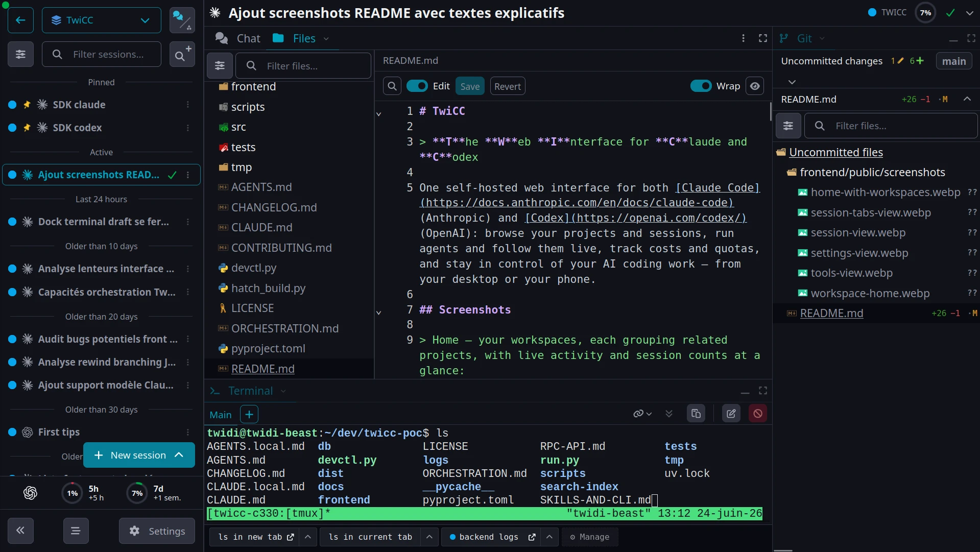
Task: Expand the New session options chevron
Action: [179, 455]
